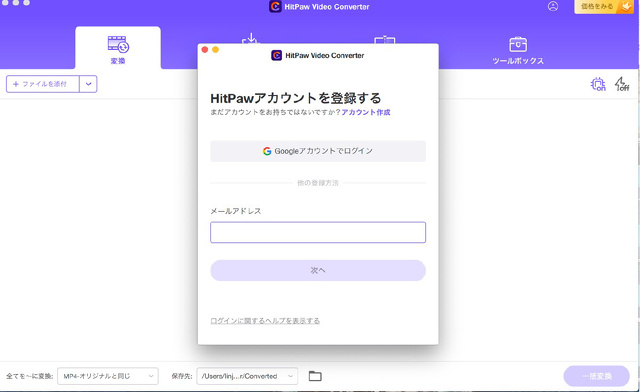Screen dimensions: 640x392
Task: Click the Google G logo icon
Action: (267, 151)
